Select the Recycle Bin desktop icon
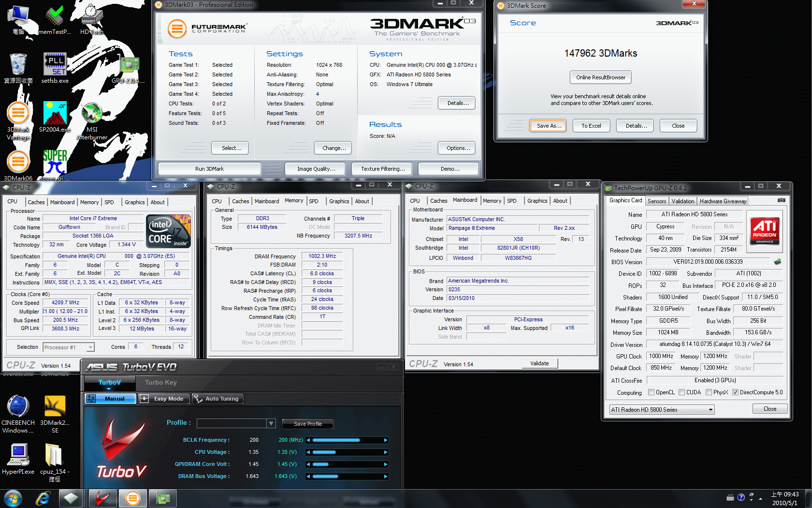 click(x=18, y=68)
